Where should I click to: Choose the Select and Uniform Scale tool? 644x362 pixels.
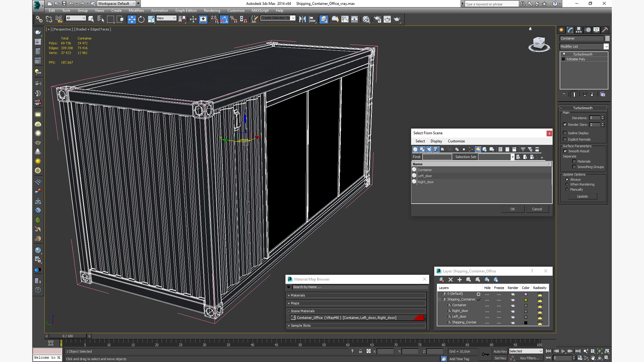(151, 19)
